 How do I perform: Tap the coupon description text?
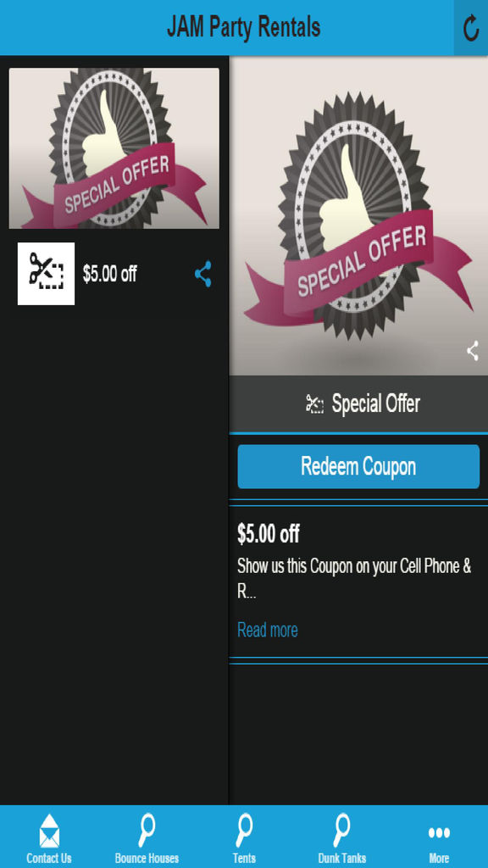click(x=354, y=579)
